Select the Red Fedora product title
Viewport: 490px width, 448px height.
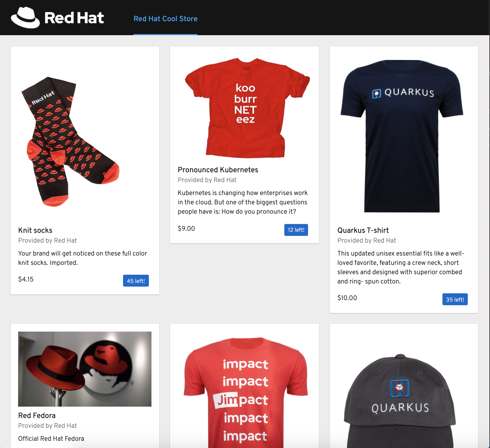pos(37,415)
